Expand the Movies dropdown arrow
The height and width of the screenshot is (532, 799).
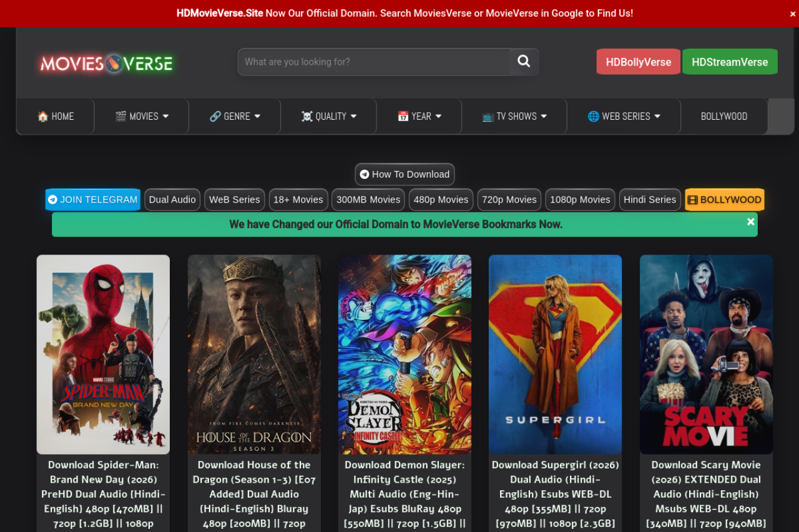[165, 116]
